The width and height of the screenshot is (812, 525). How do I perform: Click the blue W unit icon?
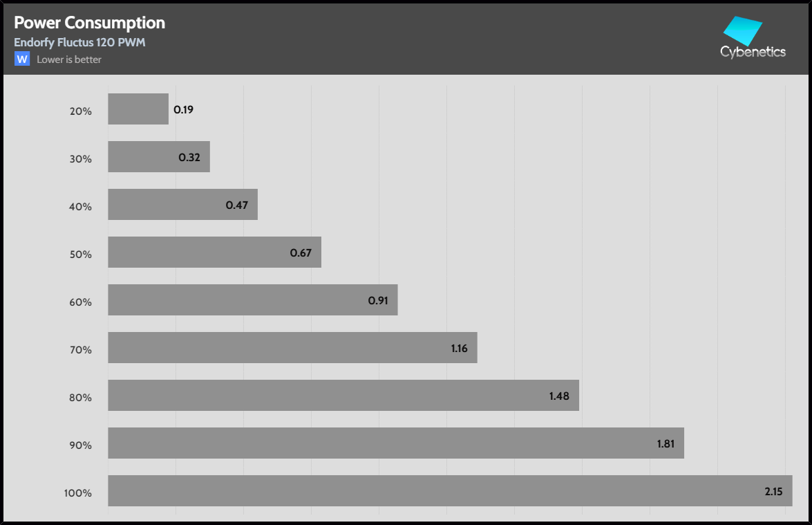22,59
